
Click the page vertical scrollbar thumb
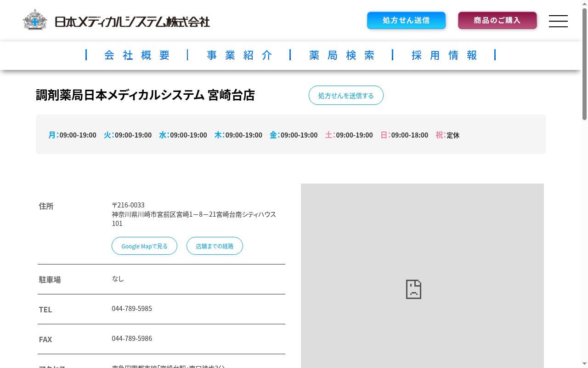584,64
